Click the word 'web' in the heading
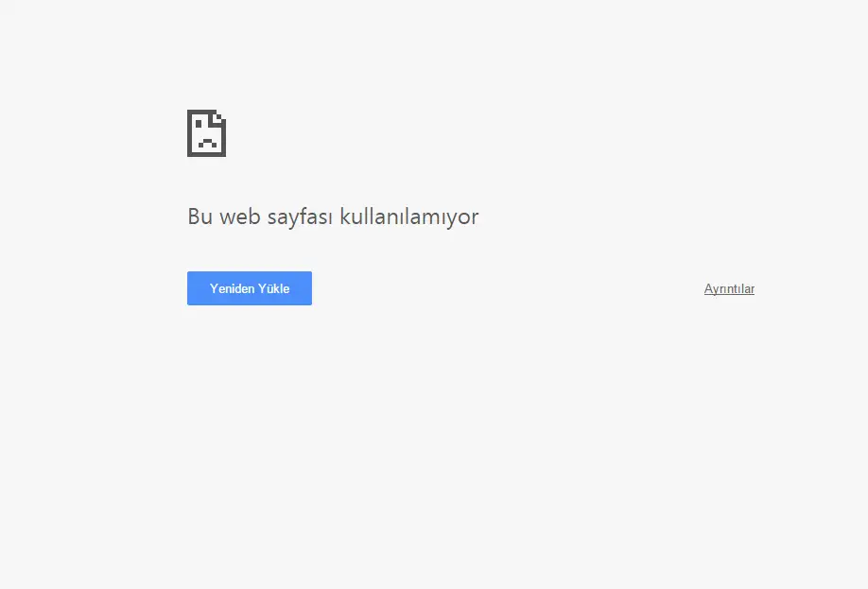868x589 pixels. click(x=238, y=217)
